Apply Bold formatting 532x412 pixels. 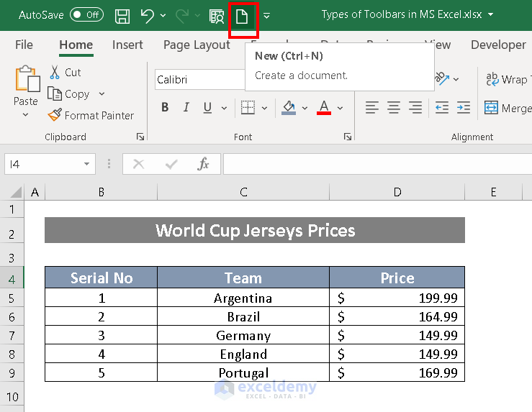click(165, 108)
